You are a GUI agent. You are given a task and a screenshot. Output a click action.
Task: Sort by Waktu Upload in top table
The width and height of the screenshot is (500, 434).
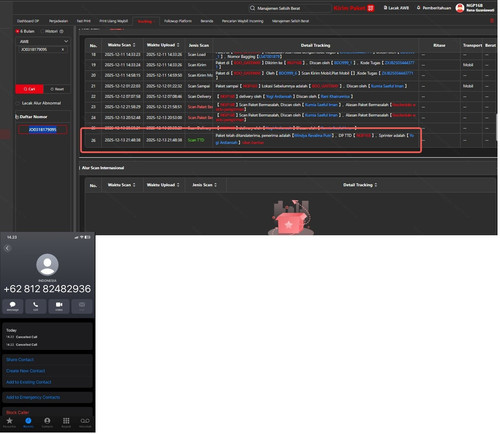coord(178,45)
